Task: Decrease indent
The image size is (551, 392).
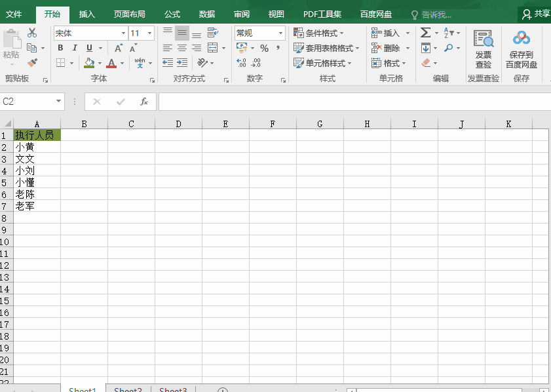Action: pos(168,63)
